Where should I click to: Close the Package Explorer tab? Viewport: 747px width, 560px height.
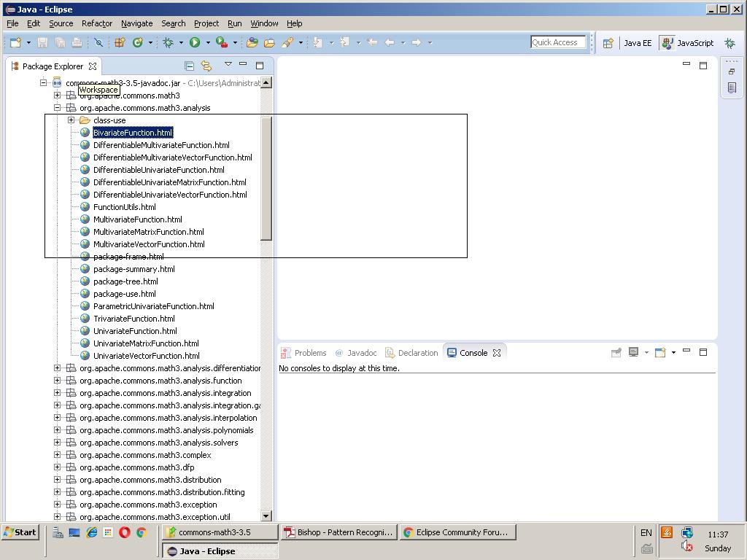click(x=93, y=66)
